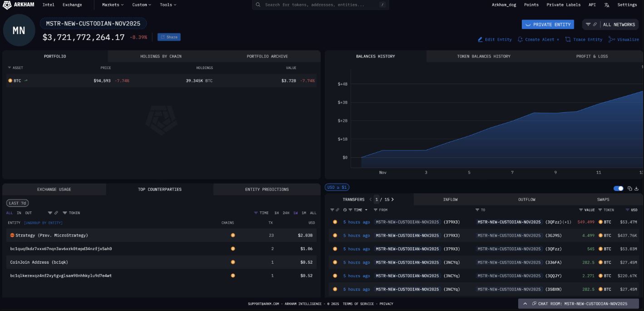
Task: Select the OUT direction filter for counterparties
Action: (29, 213)
